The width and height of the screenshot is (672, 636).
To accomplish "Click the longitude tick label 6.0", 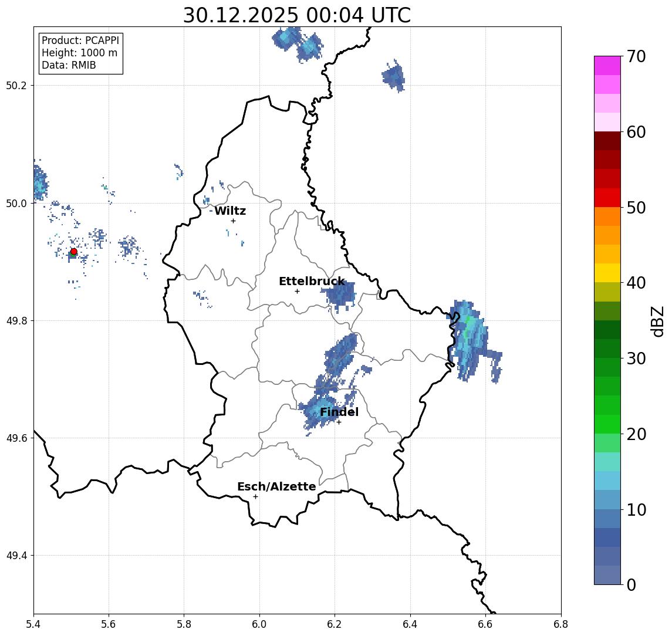I will point(259,624).
